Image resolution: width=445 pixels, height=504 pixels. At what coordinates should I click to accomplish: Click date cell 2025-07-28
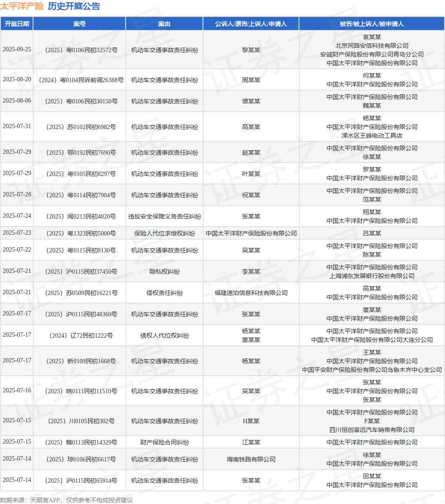coord(17,195)
